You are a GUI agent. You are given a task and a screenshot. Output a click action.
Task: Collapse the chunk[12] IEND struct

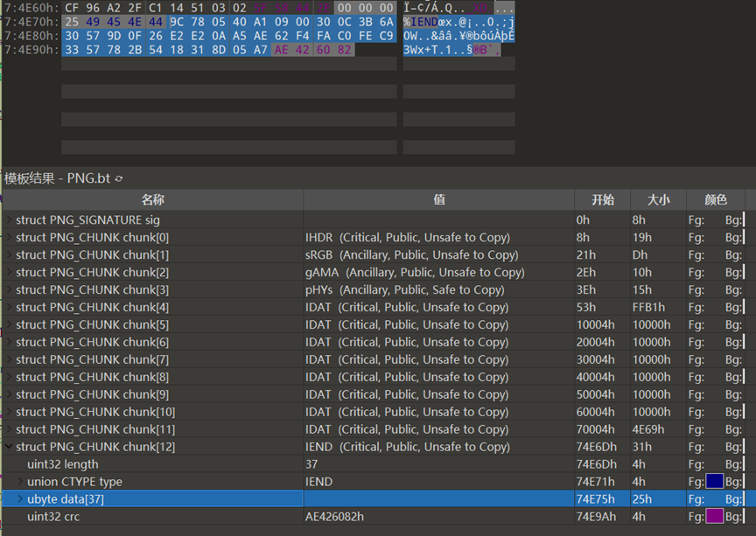pyautogui.click(x=9, y=447)
